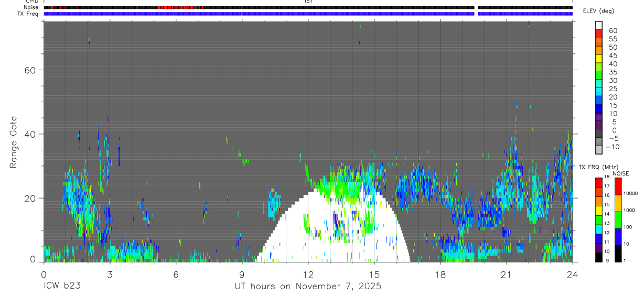The height and width of the screenshot is (297, 644).
Task: Click the '18' UT hour tick label
Action: pos(440,274)
